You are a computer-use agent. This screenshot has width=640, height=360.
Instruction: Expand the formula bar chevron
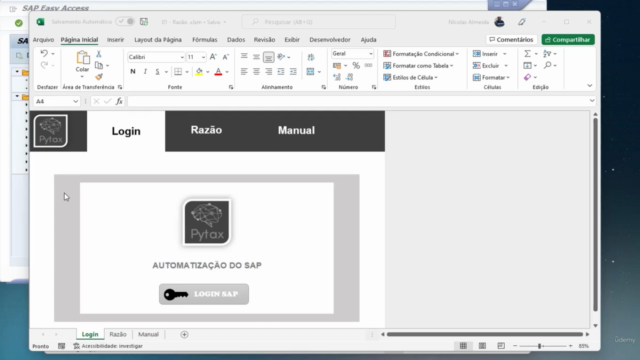592,101
